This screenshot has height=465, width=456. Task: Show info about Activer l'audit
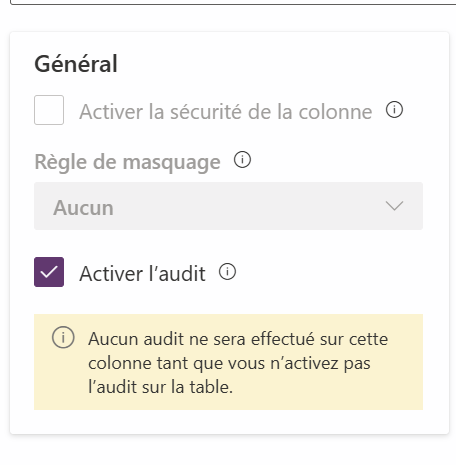pos(227,272)
